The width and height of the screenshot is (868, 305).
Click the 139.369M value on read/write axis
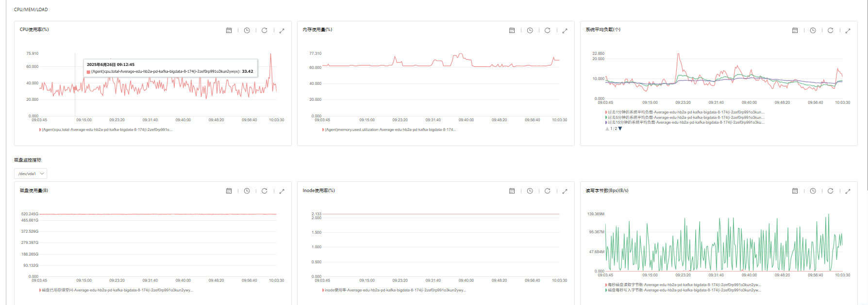click(x=596, y=214)
